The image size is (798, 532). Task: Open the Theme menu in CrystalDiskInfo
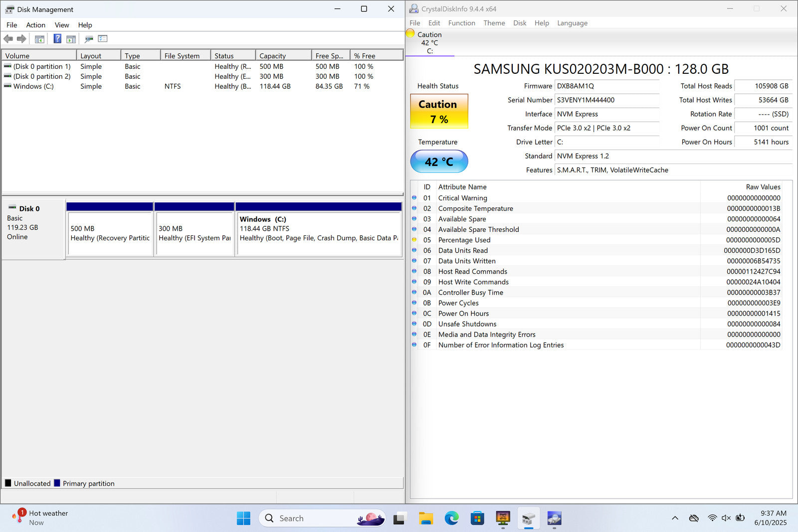pos(494,23)
